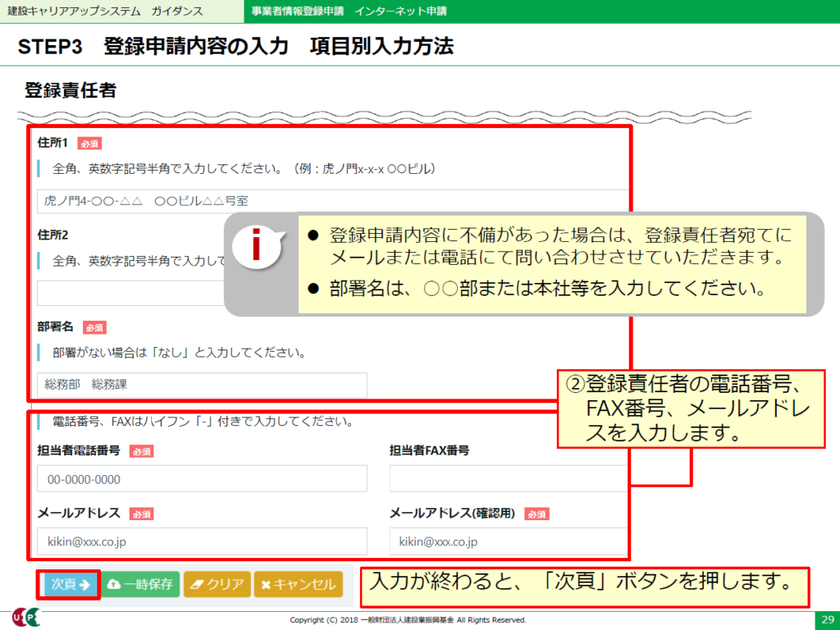The width and height of the screenshot is (840, 630).
Task: Click the cloud upload icon on 一時保存
Action: pyautogui.click(x=114, y=584)
